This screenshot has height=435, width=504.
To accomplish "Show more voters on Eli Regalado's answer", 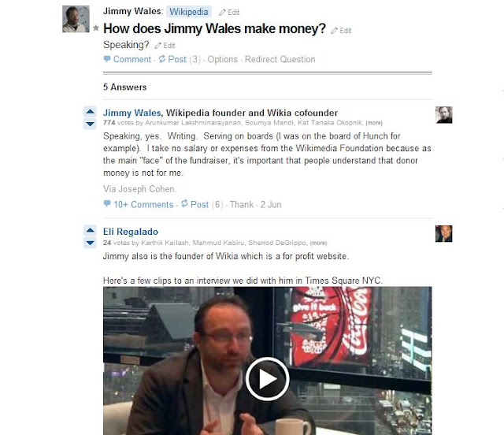I will 318,243.
